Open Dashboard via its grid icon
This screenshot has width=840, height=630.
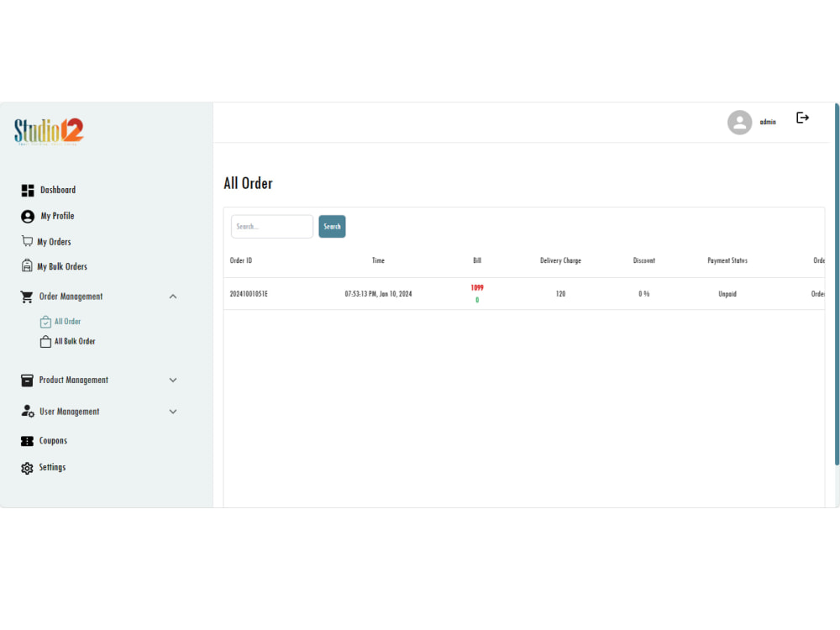pyautogui.click(x=28, y=190)
